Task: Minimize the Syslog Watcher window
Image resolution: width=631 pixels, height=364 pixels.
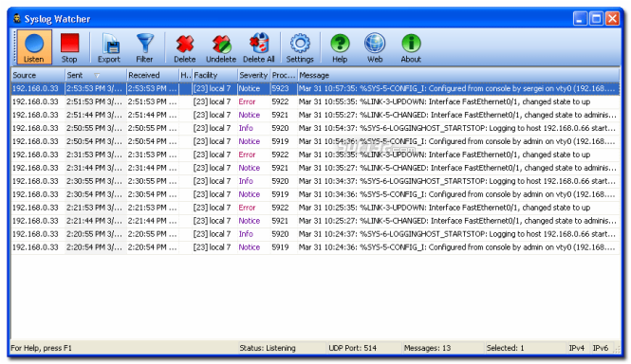Action: point(580,19)
